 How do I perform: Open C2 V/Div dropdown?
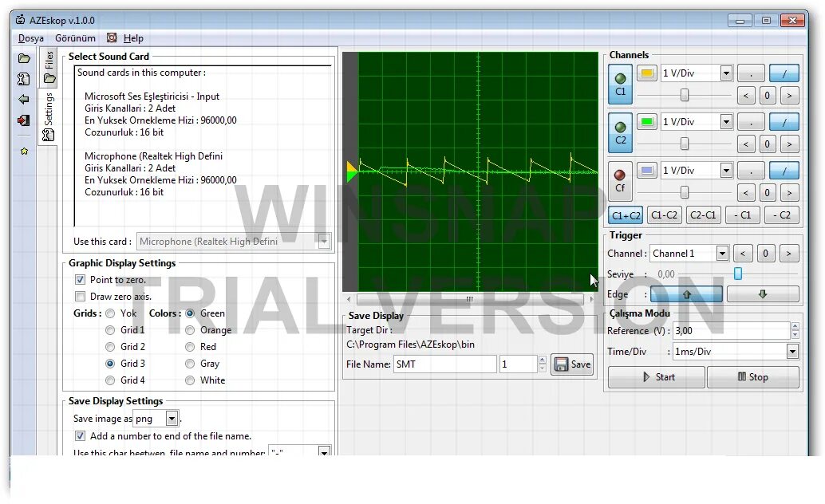click(x=726, y=121)
